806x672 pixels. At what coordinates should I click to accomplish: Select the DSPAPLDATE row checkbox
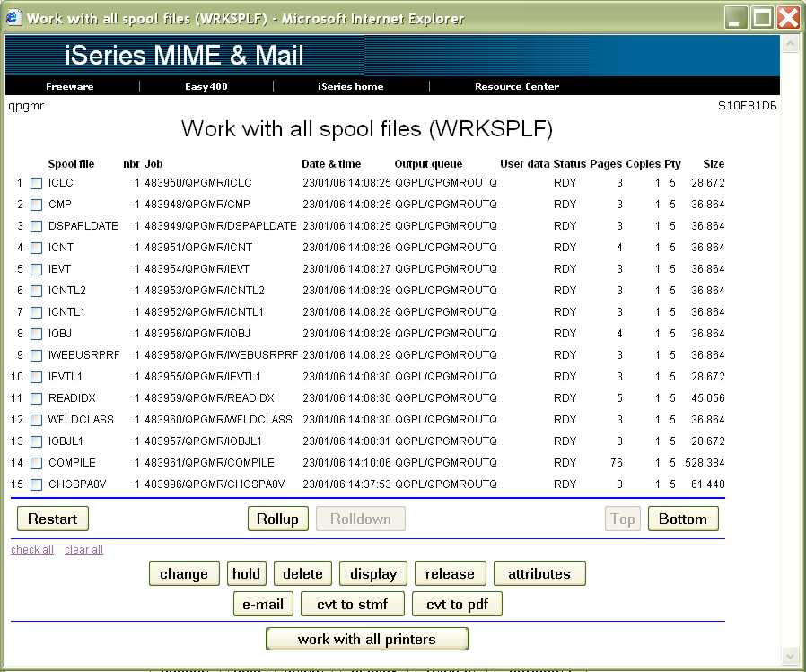click(36, 227)
